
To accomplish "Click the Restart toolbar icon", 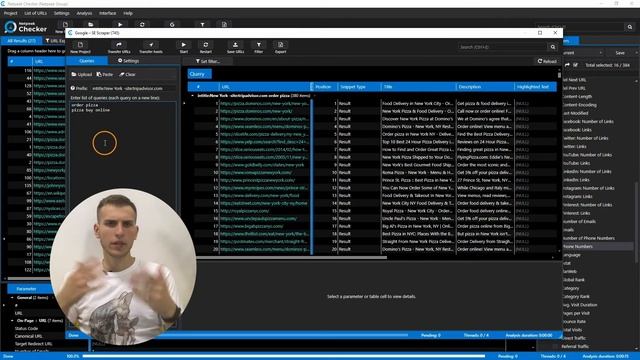I will (x=206, y=47).
